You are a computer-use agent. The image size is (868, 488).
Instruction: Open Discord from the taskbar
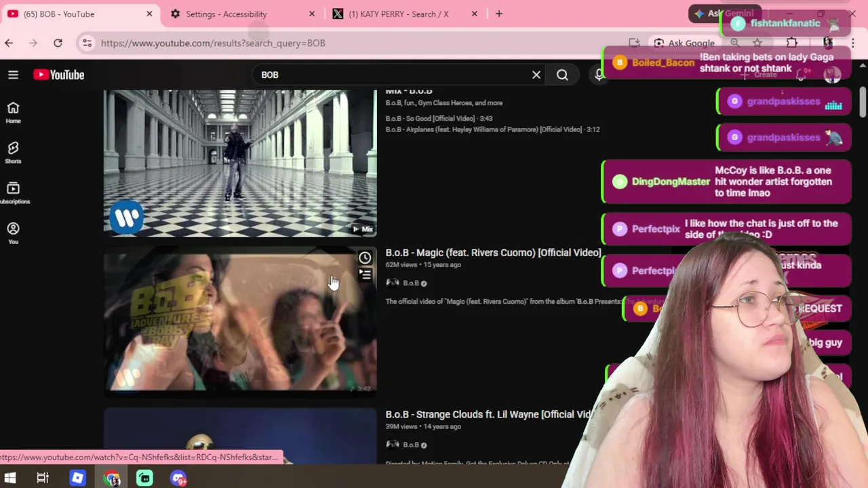pyautogui.click(x=178, y=479)
